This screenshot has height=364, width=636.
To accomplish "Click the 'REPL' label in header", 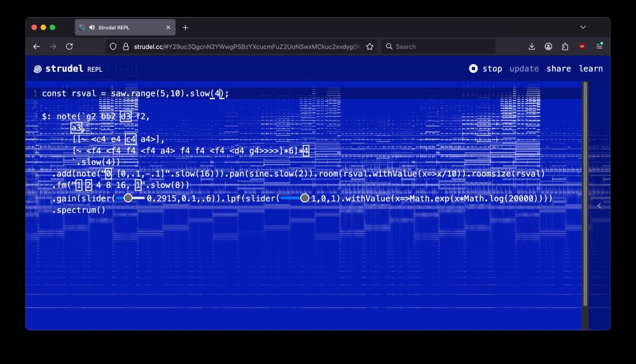I will point(95,69).
